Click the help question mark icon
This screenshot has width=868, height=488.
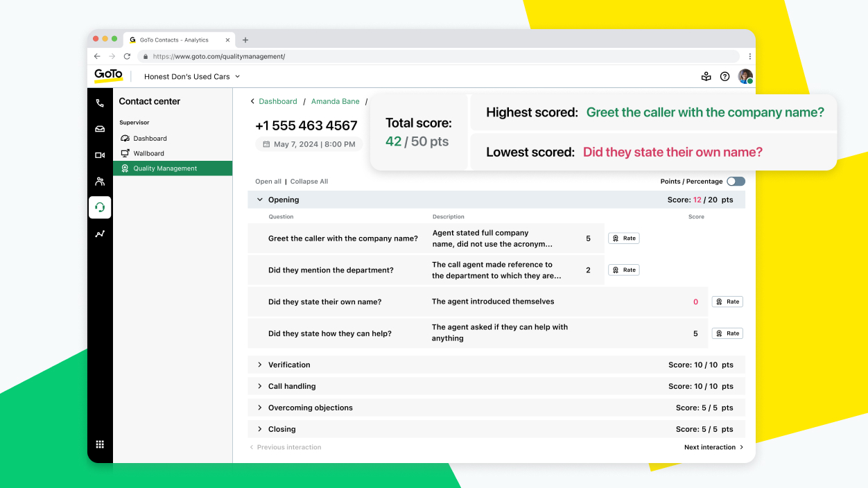[724, 77]
